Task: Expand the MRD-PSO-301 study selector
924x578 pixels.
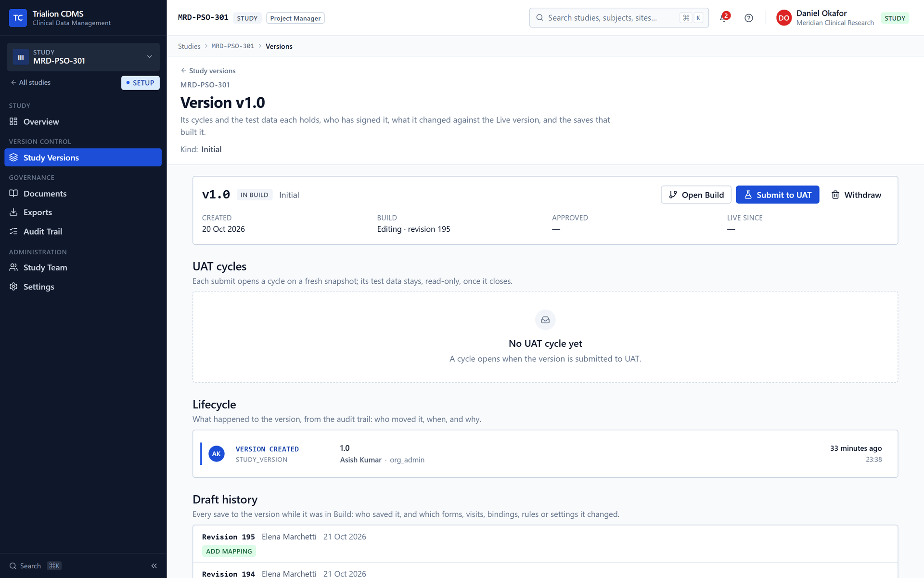Action: pyautogui.click(x=83, y=57)
